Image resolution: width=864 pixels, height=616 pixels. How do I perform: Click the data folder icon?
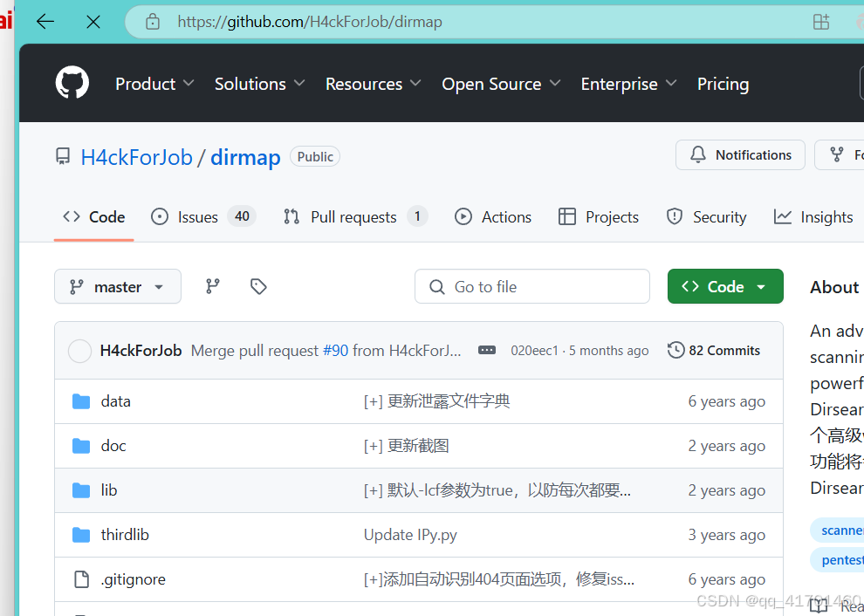(x=81, y=401)
